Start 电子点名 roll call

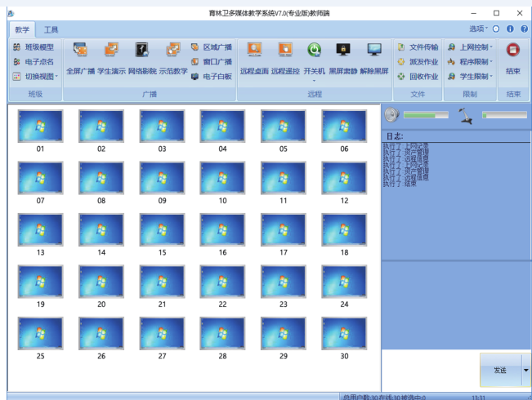[34, 62]
